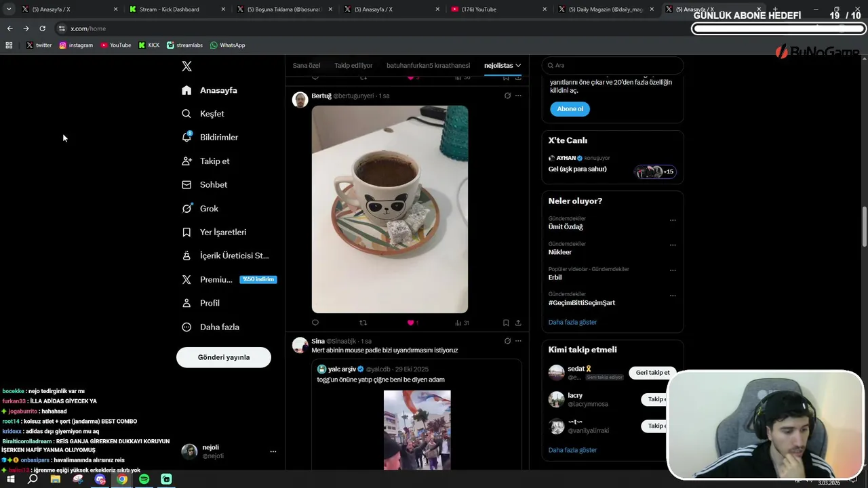
Task: Click browser back arrow
Action: (x=9, y=28)
